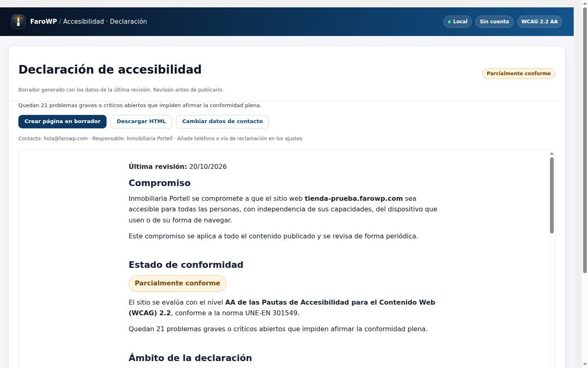Screen dimensions: 588x368
Task: Click the Declaración de accesibilidad heading
Action: [110, 70]
